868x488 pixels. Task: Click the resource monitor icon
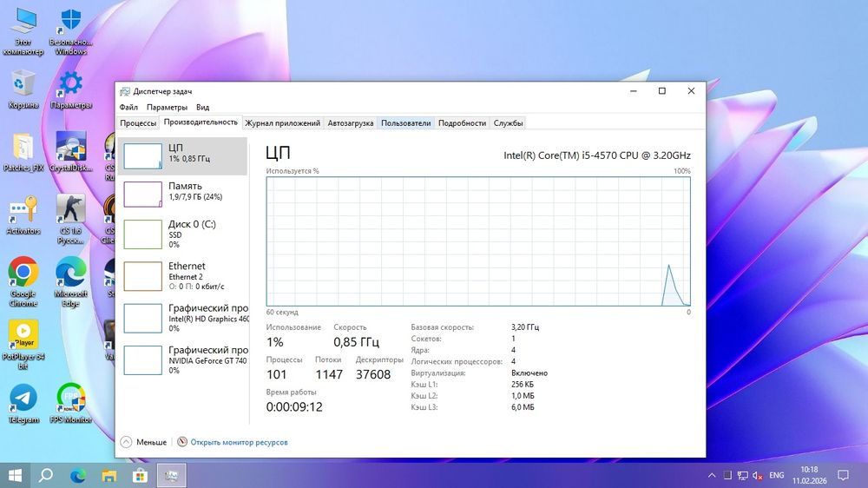182,441
